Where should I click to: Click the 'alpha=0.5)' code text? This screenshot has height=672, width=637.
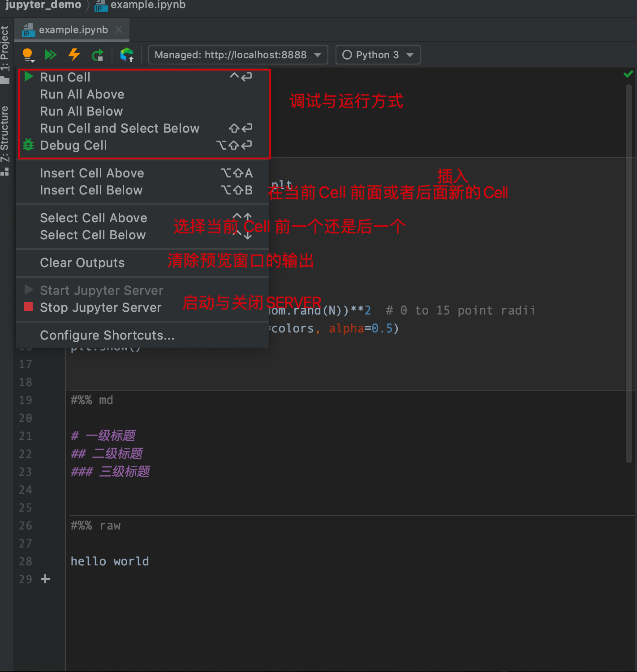tap(364, 328)
